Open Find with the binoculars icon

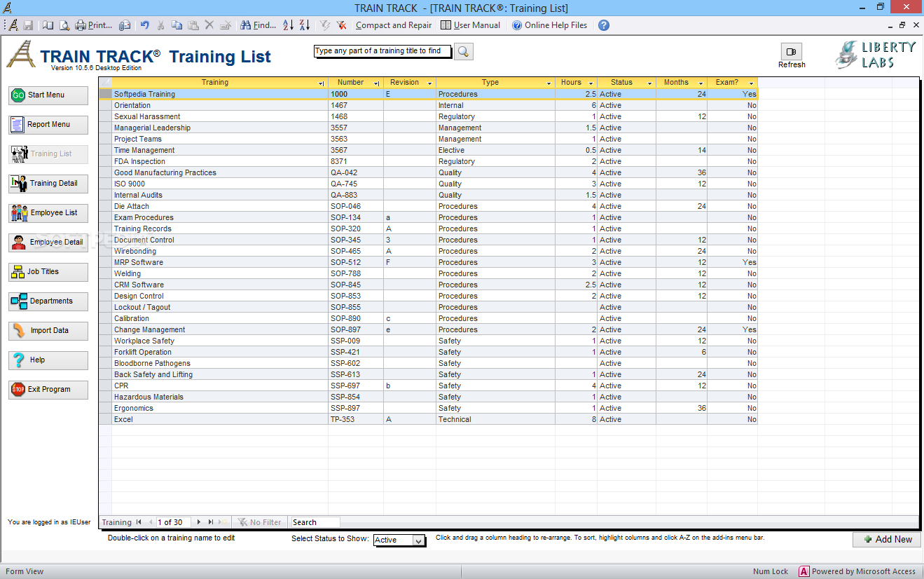[x=258, y=25]
